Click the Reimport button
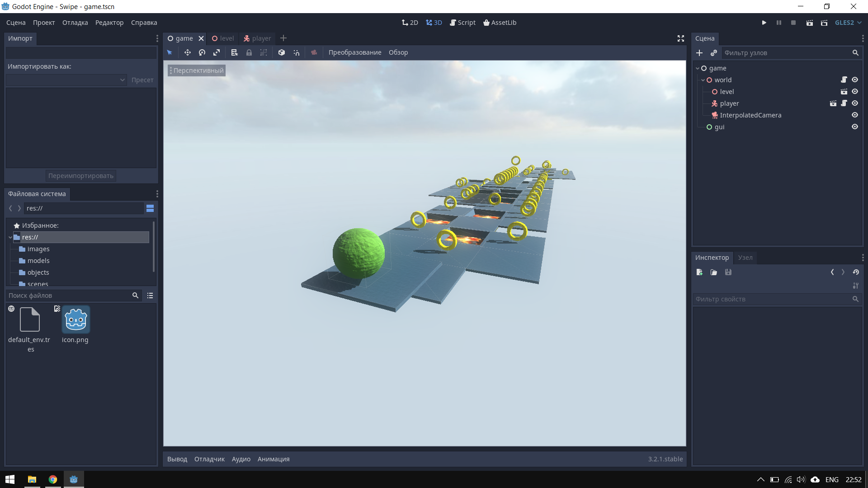 point(81,176)
